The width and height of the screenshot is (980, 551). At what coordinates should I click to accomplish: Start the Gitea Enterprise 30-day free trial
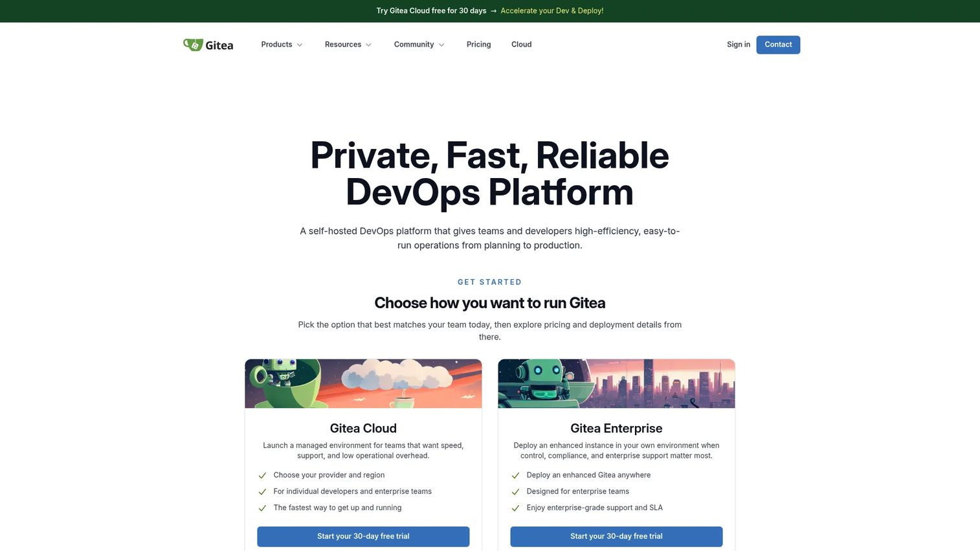click(616, 536)
